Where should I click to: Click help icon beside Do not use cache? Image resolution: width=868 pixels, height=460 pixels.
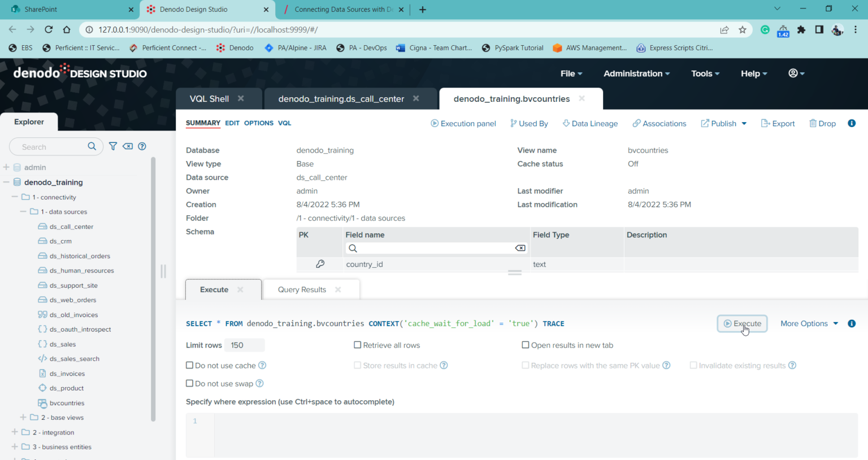[262, 366]
